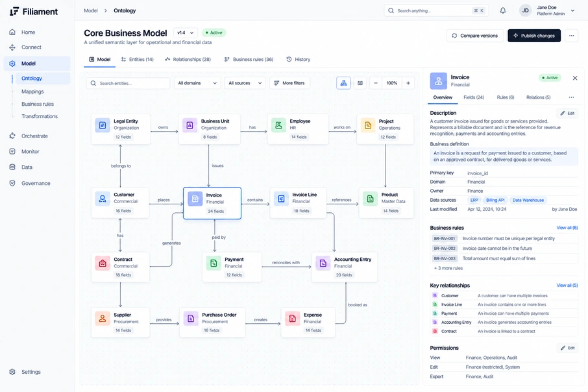Click the Business Unit node icon
This screenshot has height=392, width=588.
point(190,125)
